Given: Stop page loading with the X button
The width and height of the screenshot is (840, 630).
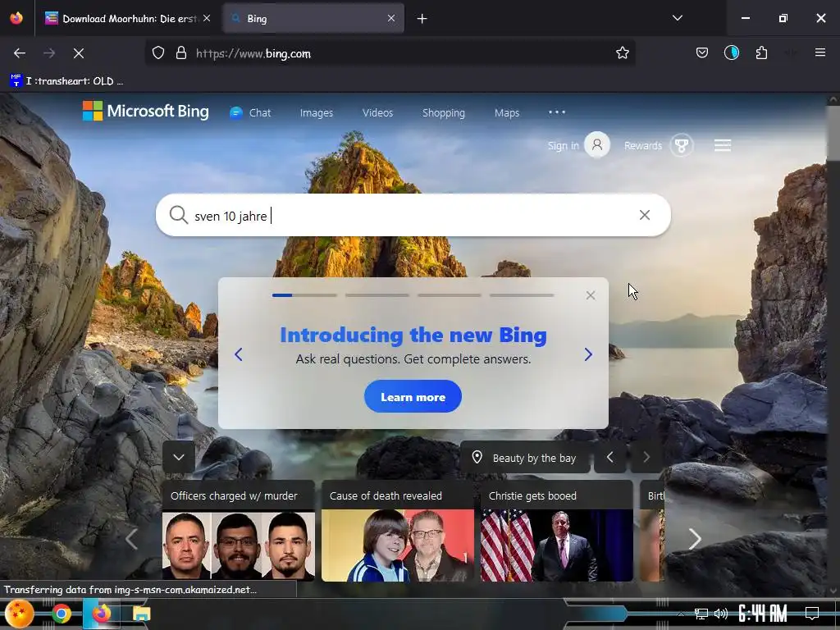Looking at the screenshot, I should (x=78, y=53).
